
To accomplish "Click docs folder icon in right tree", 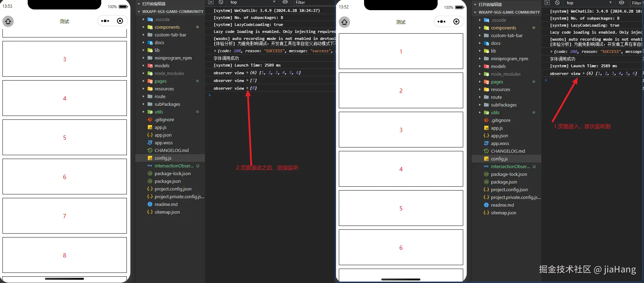I will point(486,43).
